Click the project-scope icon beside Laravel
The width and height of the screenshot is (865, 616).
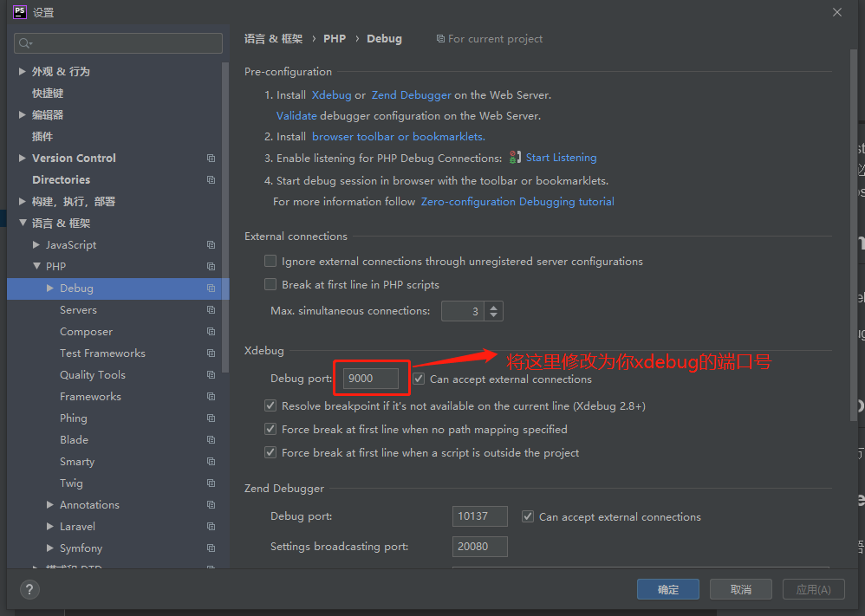(x=211, y=527)
